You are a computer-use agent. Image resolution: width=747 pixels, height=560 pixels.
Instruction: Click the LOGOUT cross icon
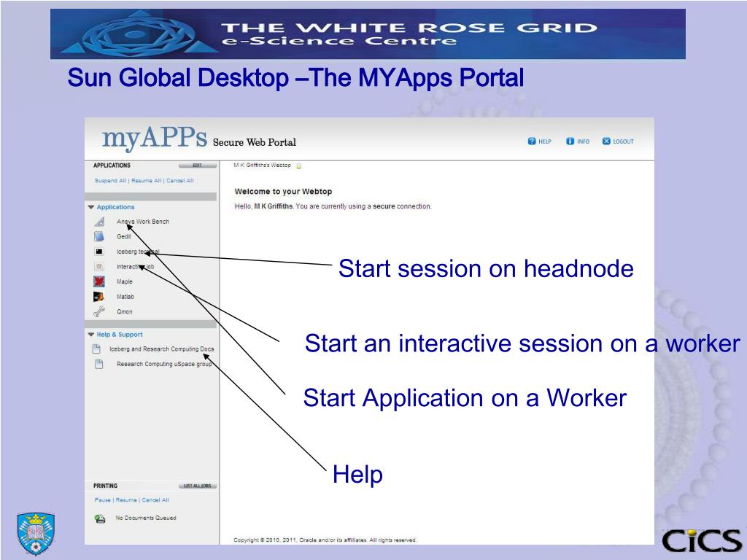pyautogui.click(x=606, y=141)
